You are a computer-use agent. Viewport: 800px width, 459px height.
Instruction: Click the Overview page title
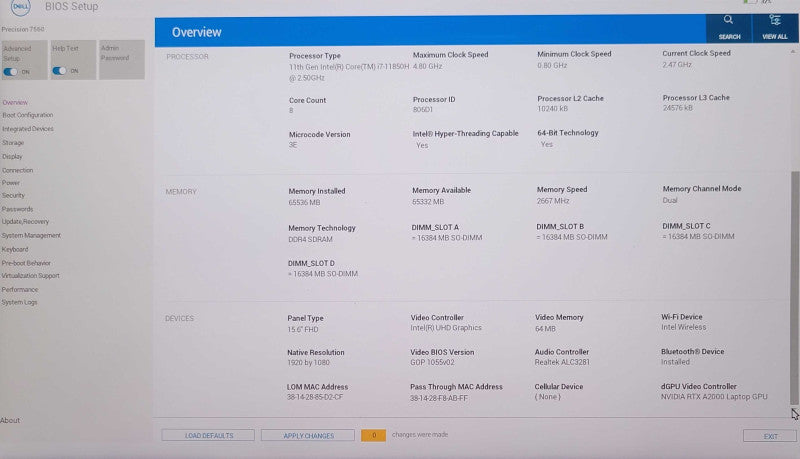point(196,32)
